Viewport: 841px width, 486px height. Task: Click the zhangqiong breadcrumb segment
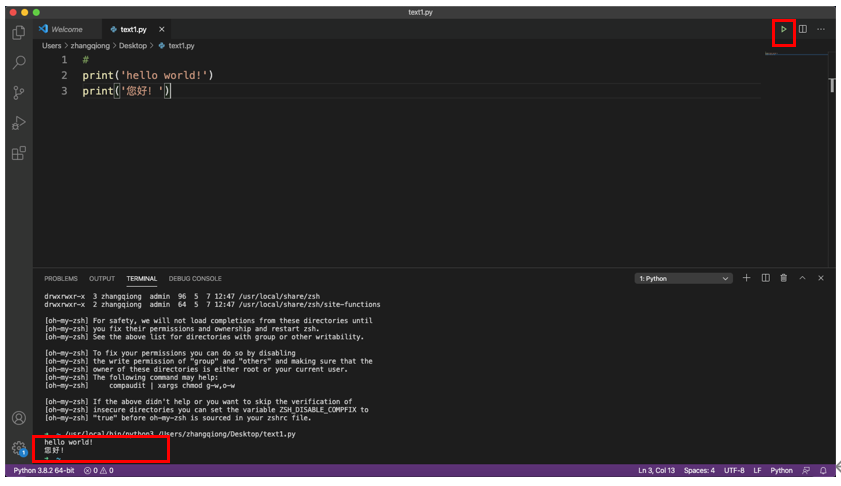(x=90, y=46)
